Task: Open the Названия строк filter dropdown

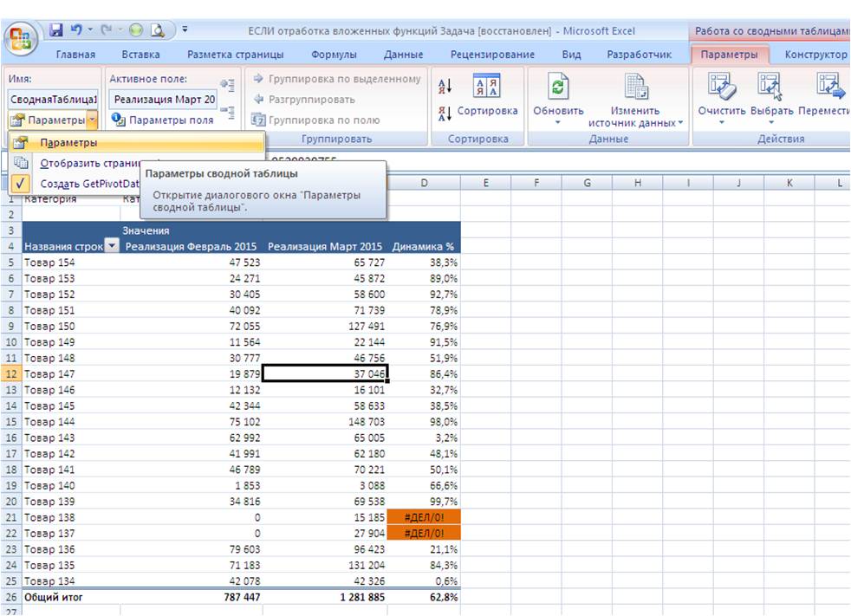Action: click(x=111, y=247)
